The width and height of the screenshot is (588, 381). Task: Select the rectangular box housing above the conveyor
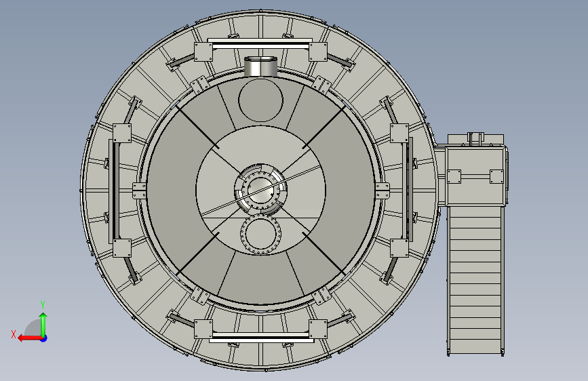tap(476, 176)
